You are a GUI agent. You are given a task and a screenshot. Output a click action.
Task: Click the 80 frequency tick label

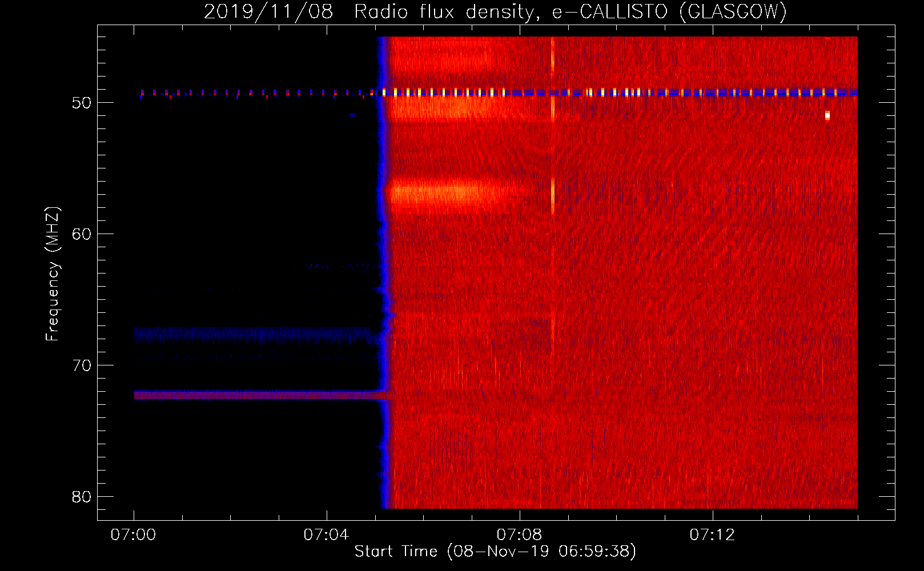click(x=82, y=497)
